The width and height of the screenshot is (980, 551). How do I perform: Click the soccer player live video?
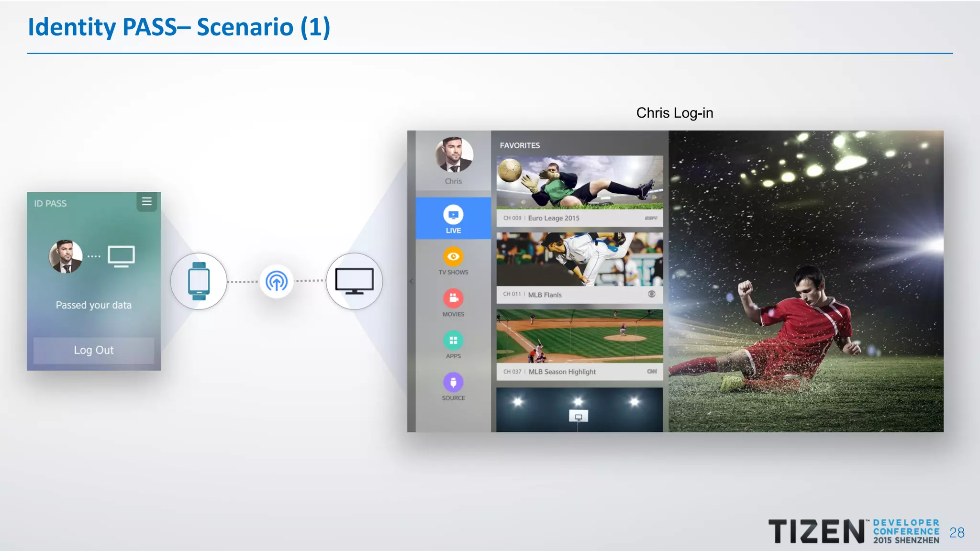tap(806, 281)
